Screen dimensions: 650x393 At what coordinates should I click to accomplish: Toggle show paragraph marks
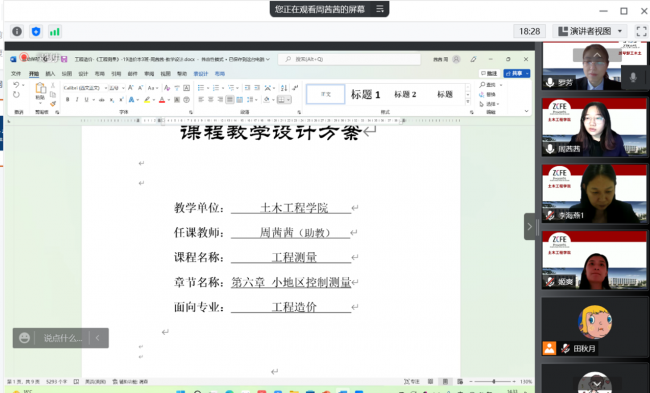(295, 87)
